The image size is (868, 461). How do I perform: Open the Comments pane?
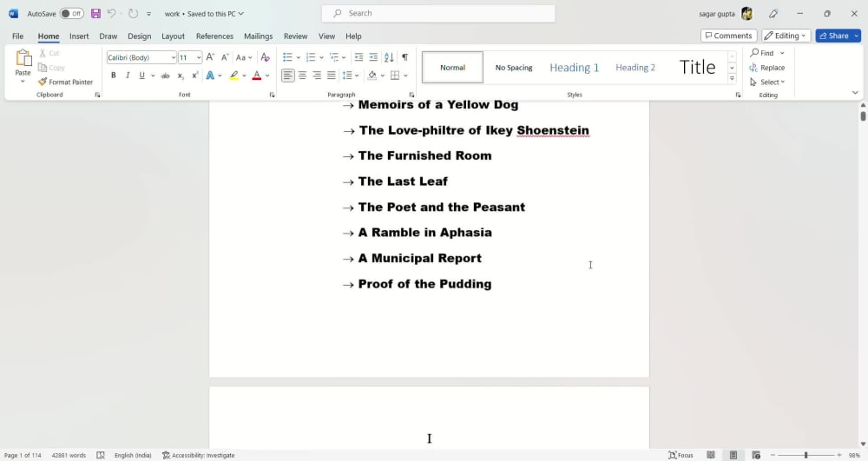728,36
